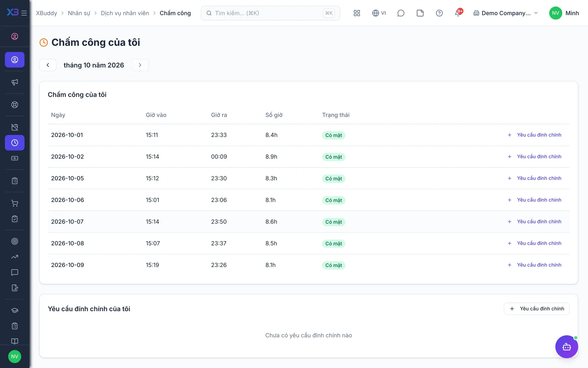Screen dimensions: 588x368
Task: Open the apps grid icon in header
Action: click(357, 13)
